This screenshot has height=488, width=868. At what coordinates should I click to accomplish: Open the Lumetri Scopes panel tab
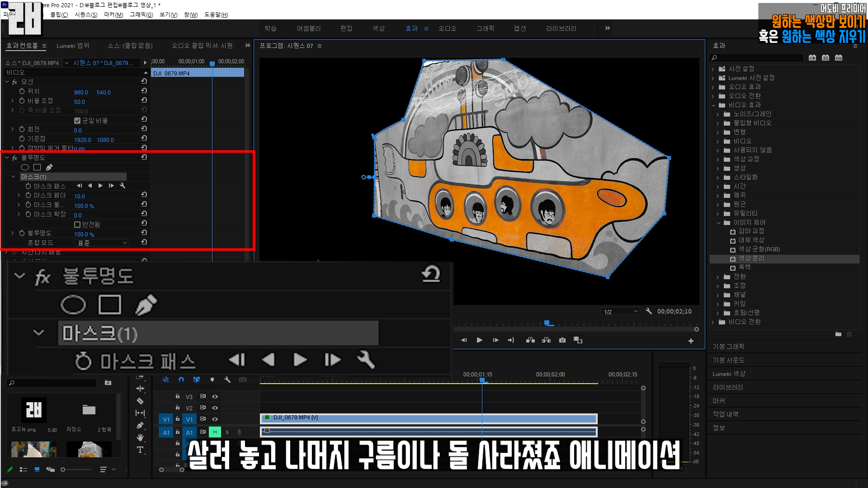[x=73, y=46]
